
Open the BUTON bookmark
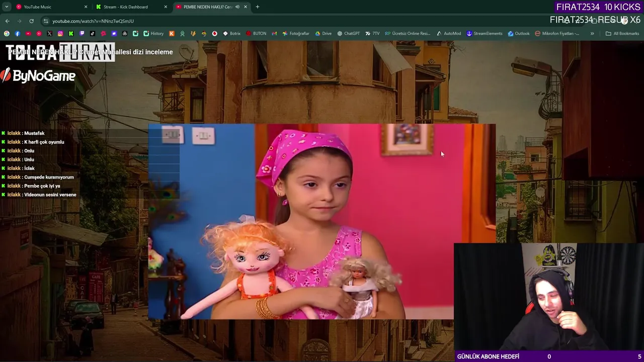coord(256,33)
